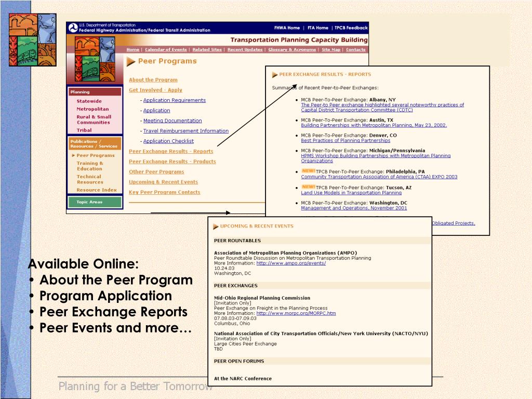
Task: Open the About the Program link
Action: click(x=153, y=79)
